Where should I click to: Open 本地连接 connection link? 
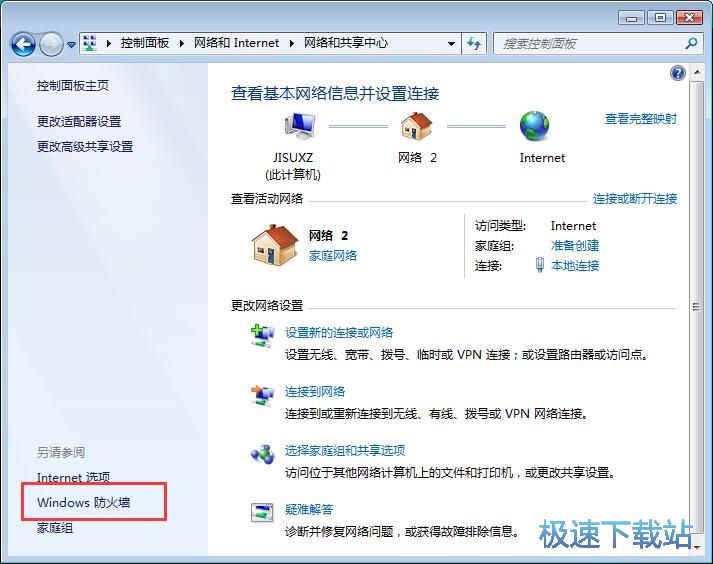click(575, 266)
